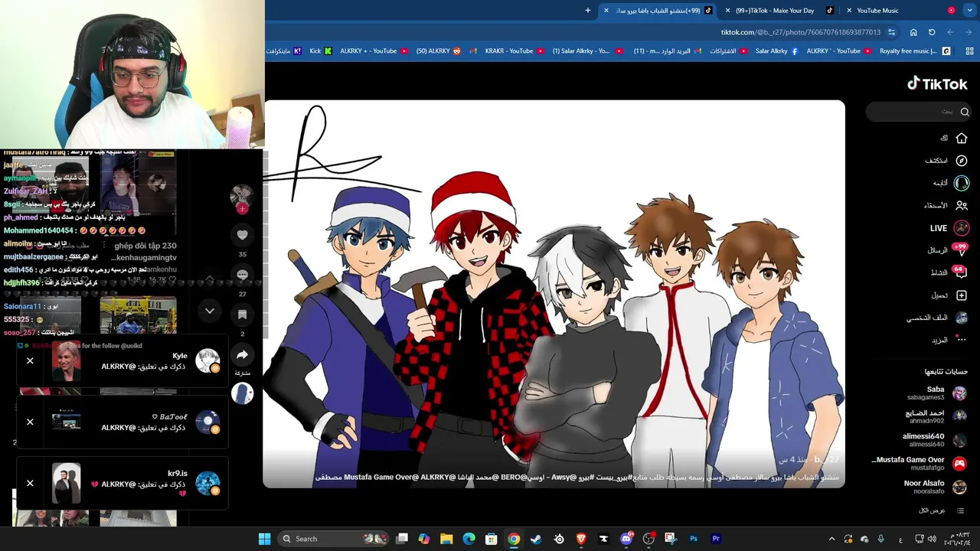Open Discord from the taskbar
Image resolution: width=980 pixels, height=551 pixels.
(x=626, y=539)
